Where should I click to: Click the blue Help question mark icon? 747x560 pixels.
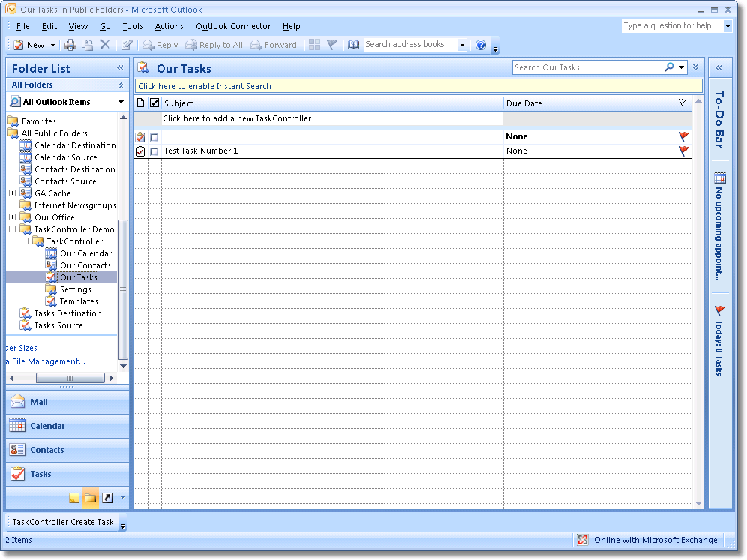click(481, 45)
